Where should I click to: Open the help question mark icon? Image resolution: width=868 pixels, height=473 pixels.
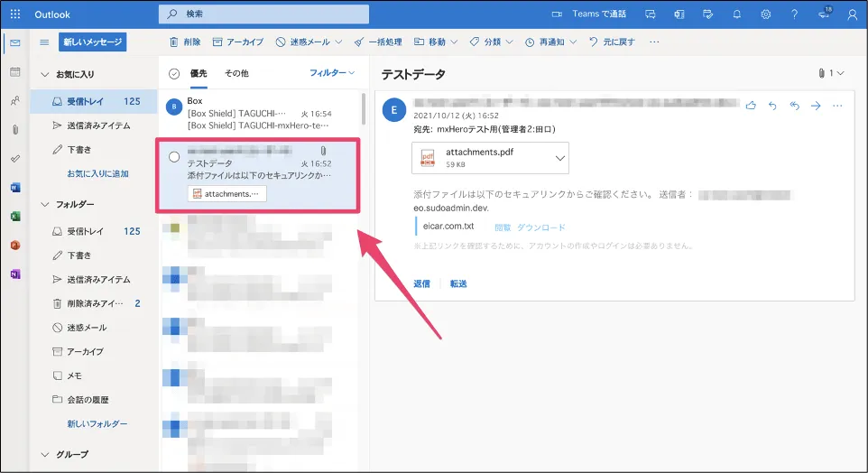794,14
